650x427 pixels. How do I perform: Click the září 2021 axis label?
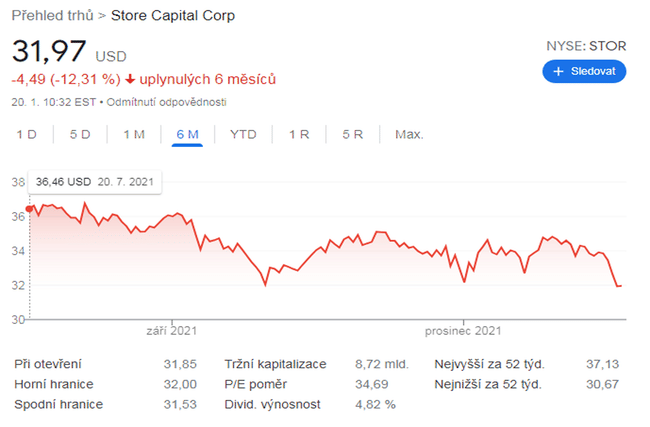click(x=171, y=329)
